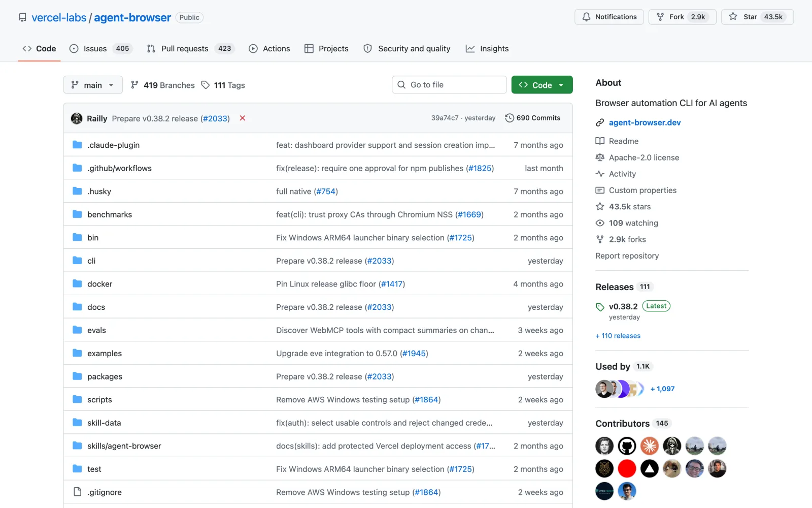Open Custom properties in About sidebar
812x508 pixels.
(642, 190)
